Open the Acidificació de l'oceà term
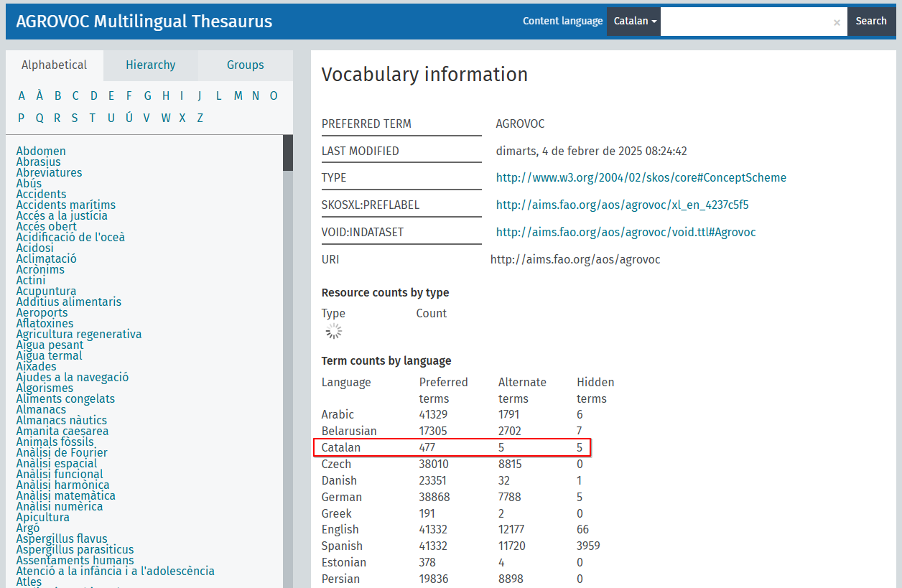The image size is (902, 588). click(x=70, y=238)
